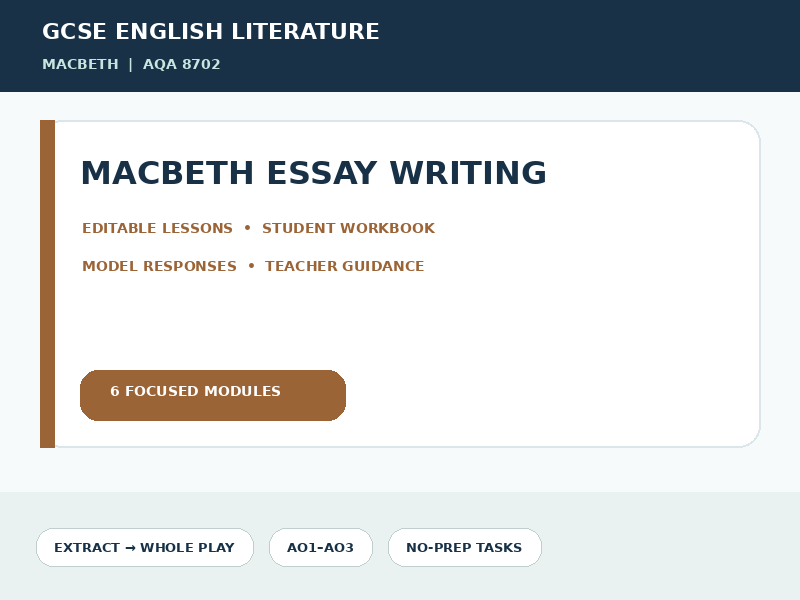800x600 pixels.
Task: Click the Teacher Guidance text
Action: (344, 266)
